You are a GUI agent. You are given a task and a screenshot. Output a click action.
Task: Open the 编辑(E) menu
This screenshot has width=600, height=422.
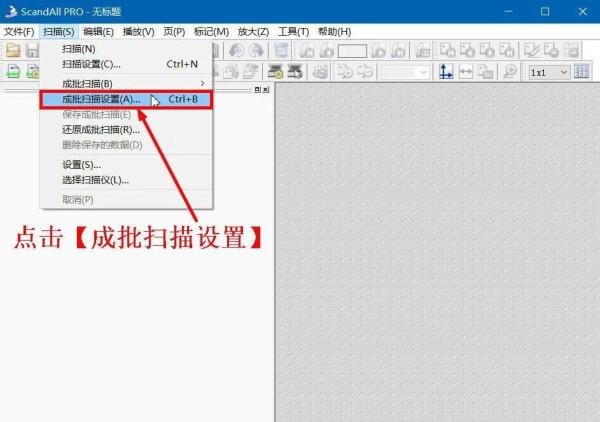[x=98, y=32]
